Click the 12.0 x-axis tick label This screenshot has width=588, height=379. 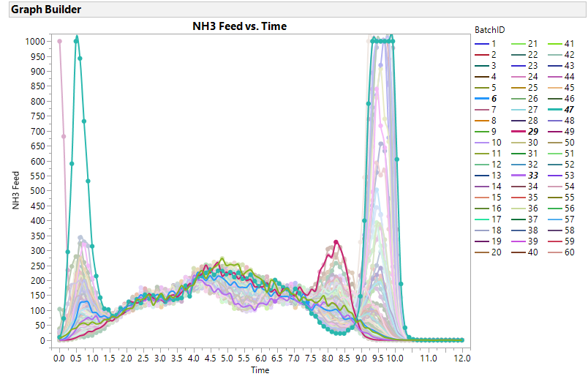(x=462, y=359)
